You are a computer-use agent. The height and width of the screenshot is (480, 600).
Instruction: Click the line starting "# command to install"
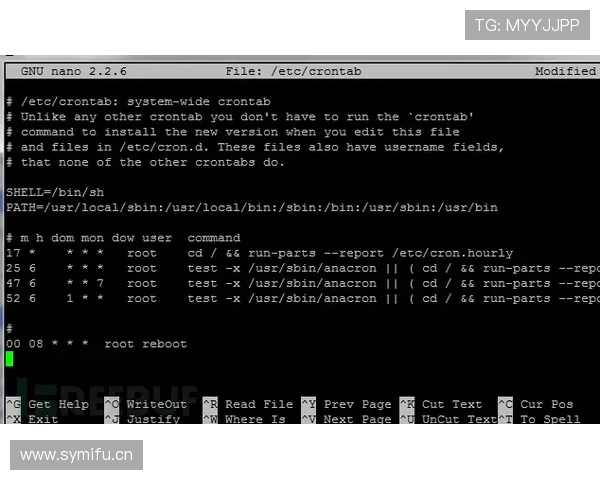233,132
